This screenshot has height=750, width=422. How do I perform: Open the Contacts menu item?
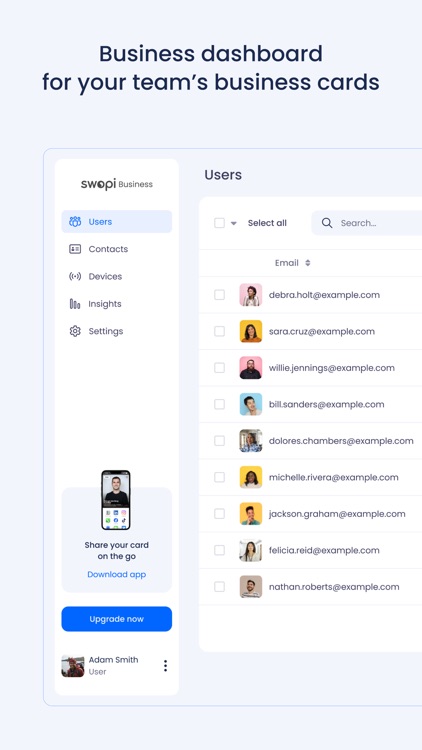117,249
